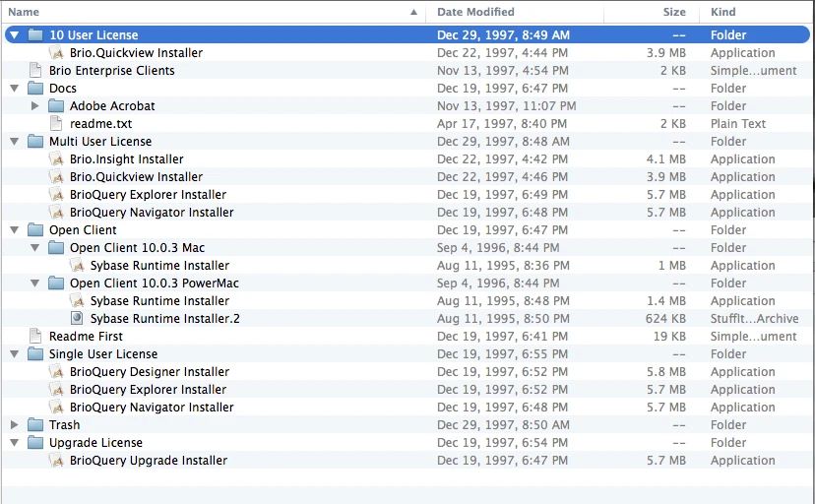Select the Brio.Insight Installer name

pos(126,159)
